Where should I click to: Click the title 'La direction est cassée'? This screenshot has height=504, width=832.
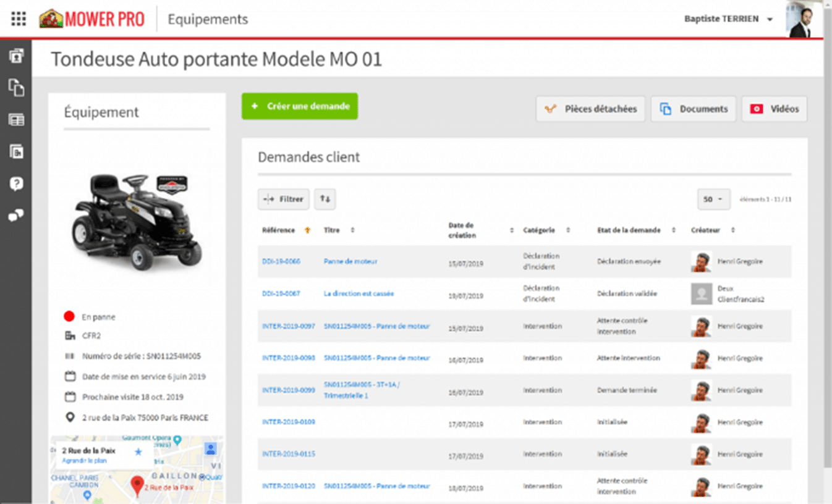coord(359,293)
